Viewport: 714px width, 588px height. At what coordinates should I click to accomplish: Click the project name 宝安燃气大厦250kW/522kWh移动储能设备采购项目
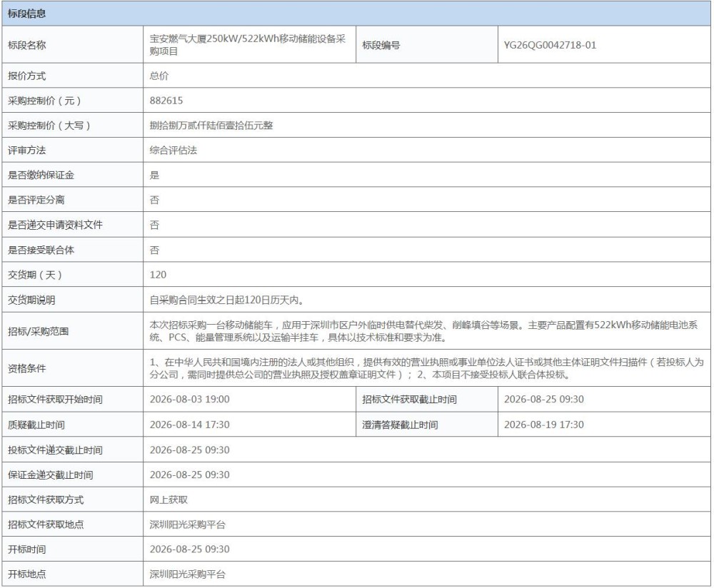pyautogui.click(x=248, y=45)
